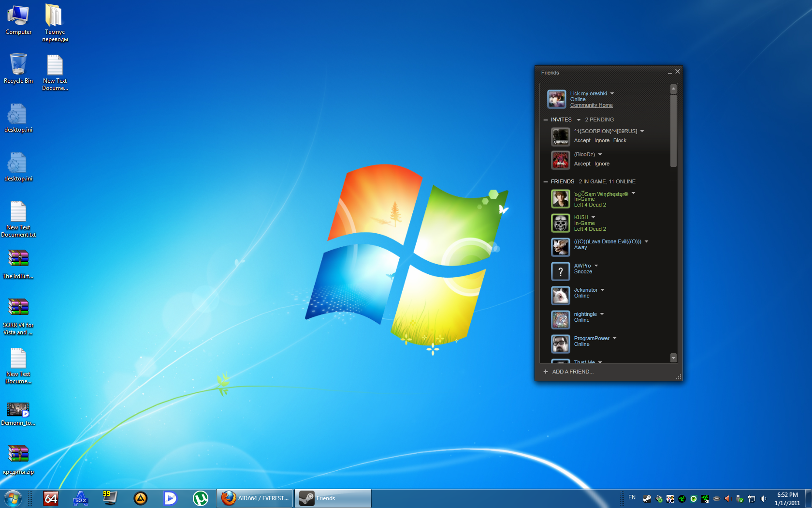Screen dimensions: 812x508
Task: Click the ^1{SCORPION}^4[69RUS] invite avatar
Action: coord(561,137)
